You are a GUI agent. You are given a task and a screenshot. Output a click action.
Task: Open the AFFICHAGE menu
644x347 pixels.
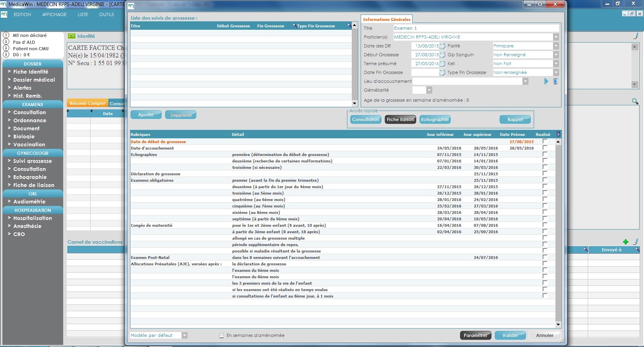click(54, 14)
